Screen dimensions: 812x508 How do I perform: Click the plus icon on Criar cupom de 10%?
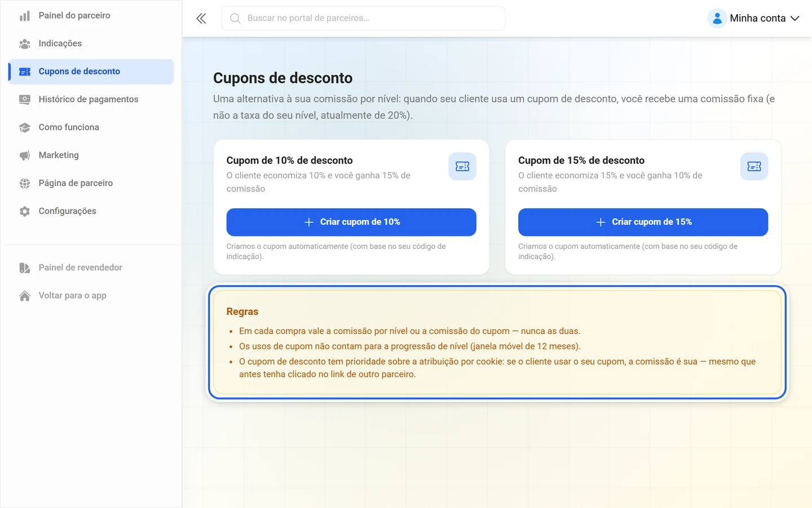point(309,222)
